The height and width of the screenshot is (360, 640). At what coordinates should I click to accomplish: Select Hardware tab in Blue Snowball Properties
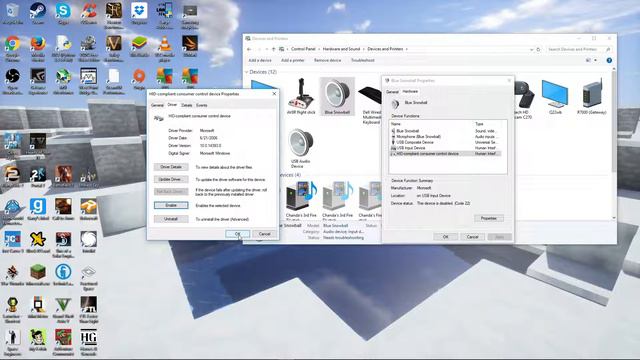[x=410, y=91]
